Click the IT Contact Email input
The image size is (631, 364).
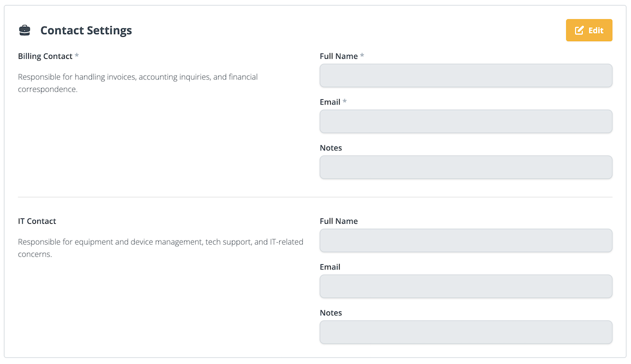465,286
